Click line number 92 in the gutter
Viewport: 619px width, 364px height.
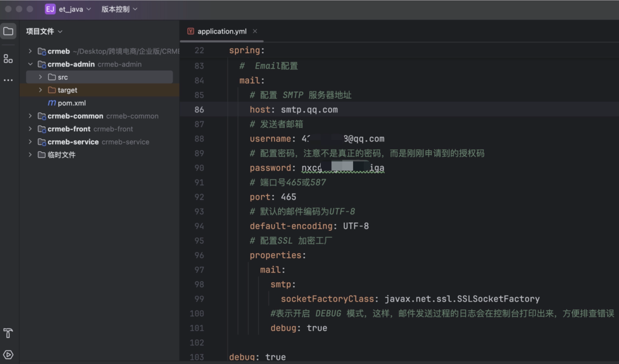tap(199, 197)
